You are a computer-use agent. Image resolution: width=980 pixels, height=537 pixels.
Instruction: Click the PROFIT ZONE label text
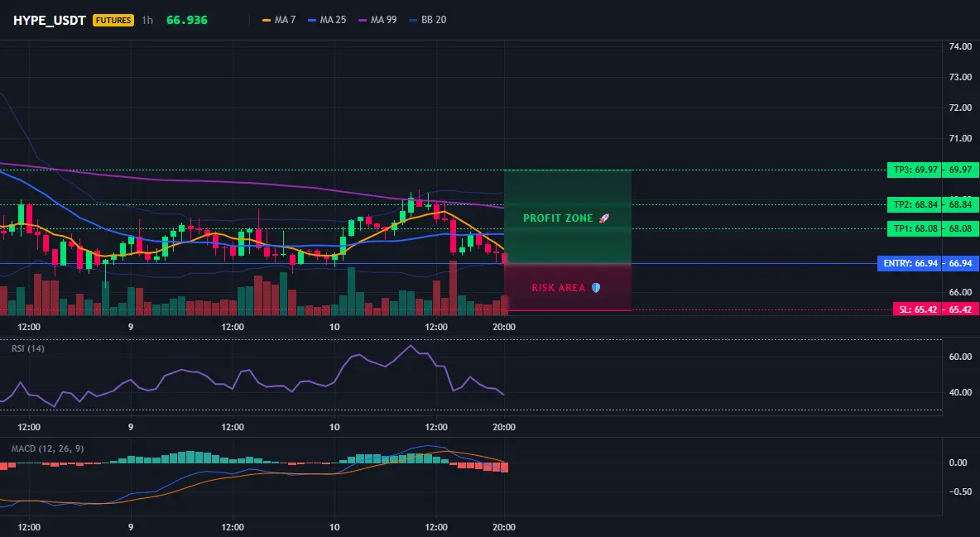pos(558,218)
